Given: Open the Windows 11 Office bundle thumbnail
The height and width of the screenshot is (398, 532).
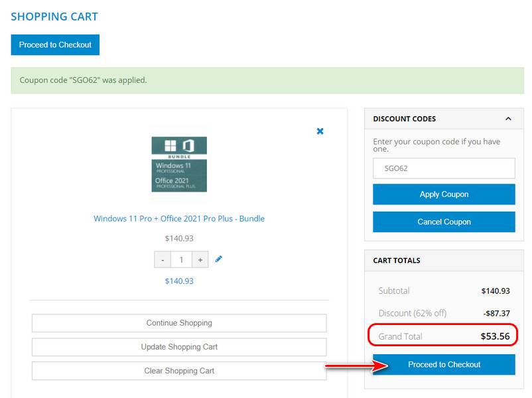Looking at the screenshot, I should tap(179, 164).
